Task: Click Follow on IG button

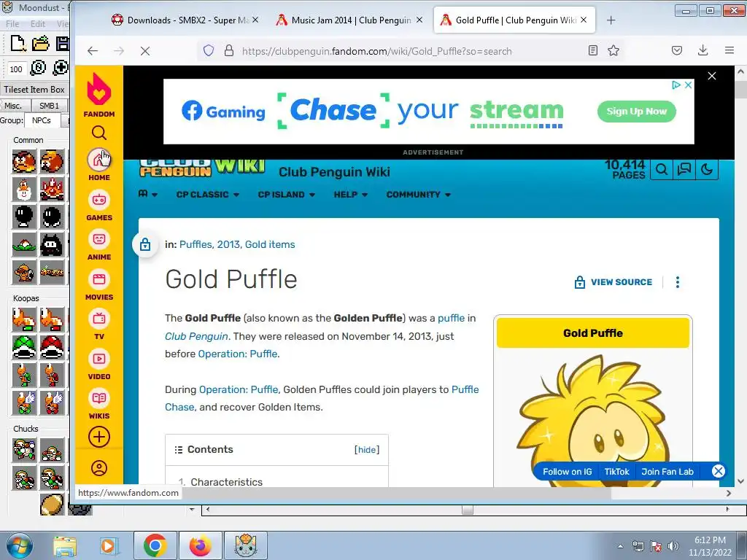Action: click(x=567, y=472)
